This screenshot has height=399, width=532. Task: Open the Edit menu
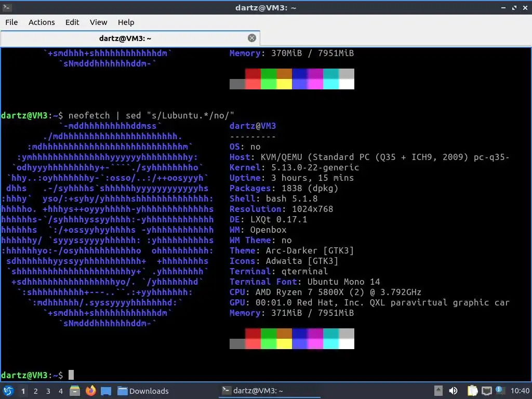(72, 22)
